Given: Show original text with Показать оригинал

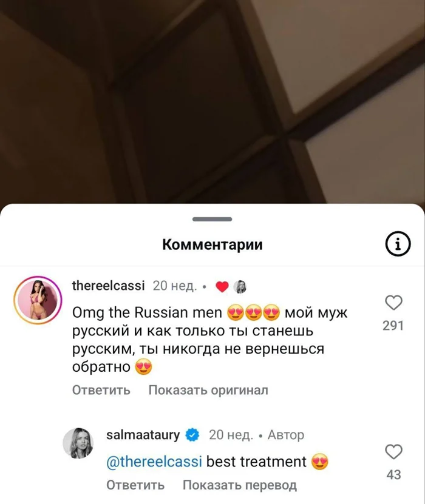Looking at the screenshot, I should point(208,390).
